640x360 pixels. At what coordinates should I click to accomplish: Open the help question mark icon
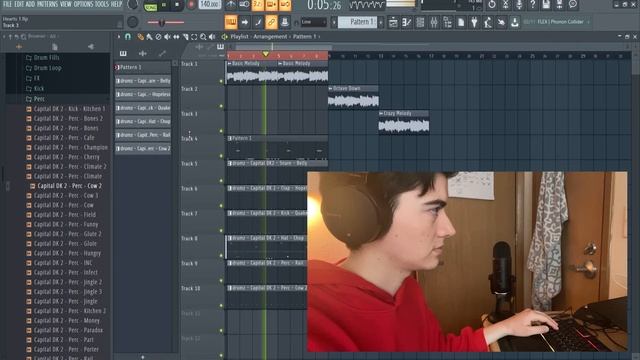pos(533,4)
